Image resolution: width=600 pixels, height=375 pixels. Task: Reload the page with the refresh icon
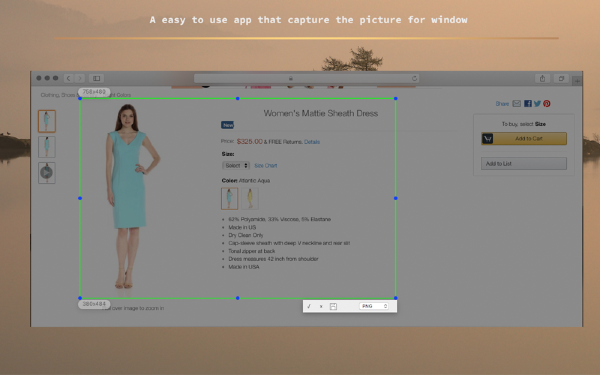point(414,78)
